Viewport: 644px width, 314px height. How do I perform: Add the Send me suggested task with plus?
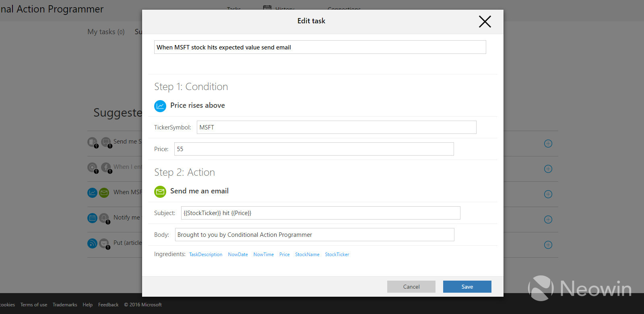point(548,144)
